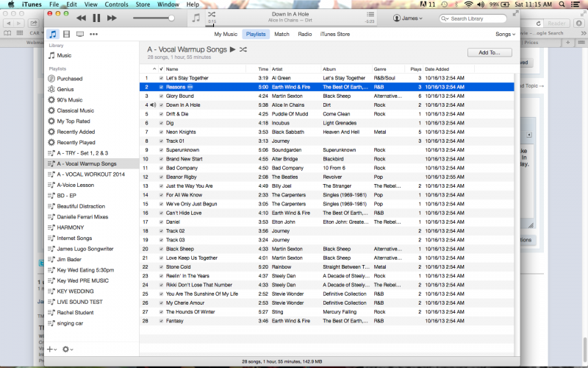The image size is (588, 368).
Task: Open the Up Next list icon
Action: [370, 14]
